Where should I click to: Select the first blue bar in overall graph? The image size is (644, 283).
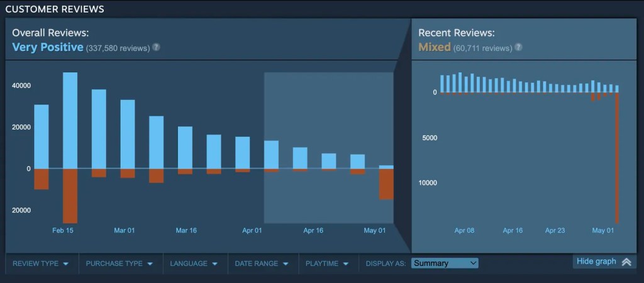tap(42, 136)
